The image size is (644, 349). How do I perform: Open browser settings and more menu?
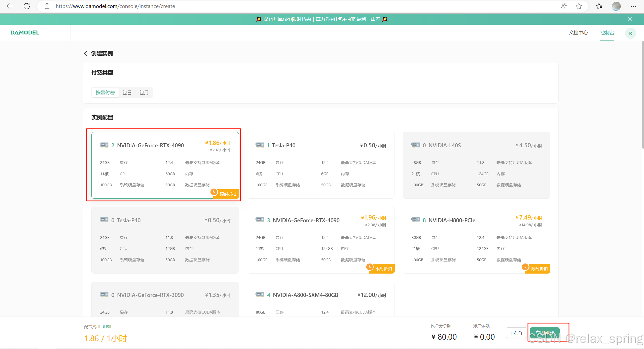click(x=633, y=6)
